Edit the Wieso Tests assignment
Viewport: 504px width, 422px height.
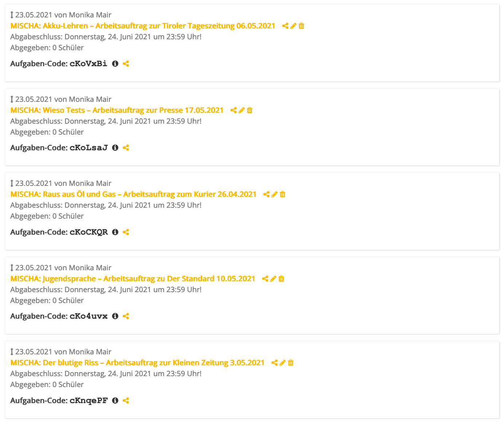point(242,110)
